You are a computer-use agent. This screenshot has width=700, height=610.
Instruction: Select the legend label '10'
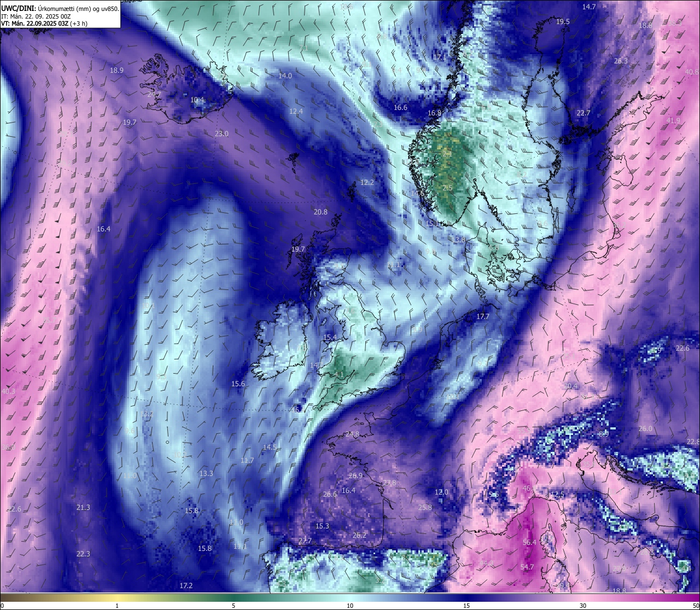point(350,606)
